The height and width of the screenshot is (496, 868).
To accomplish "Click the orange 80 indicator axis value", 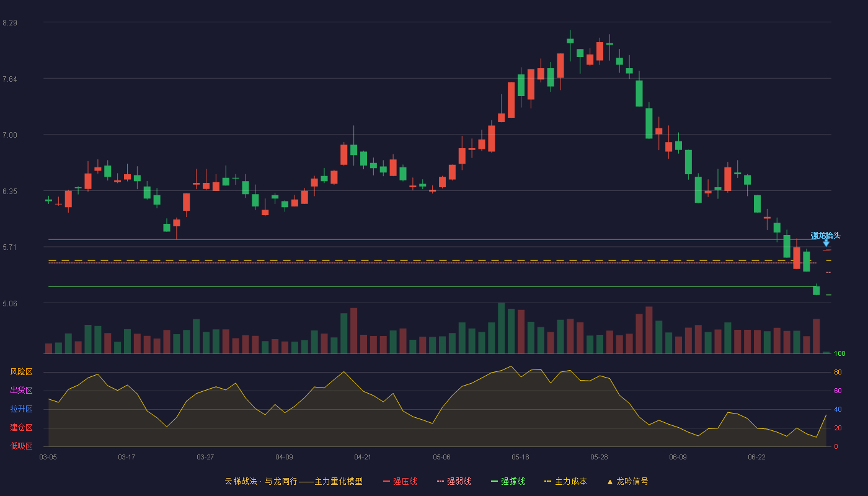I will pos(838,372).
